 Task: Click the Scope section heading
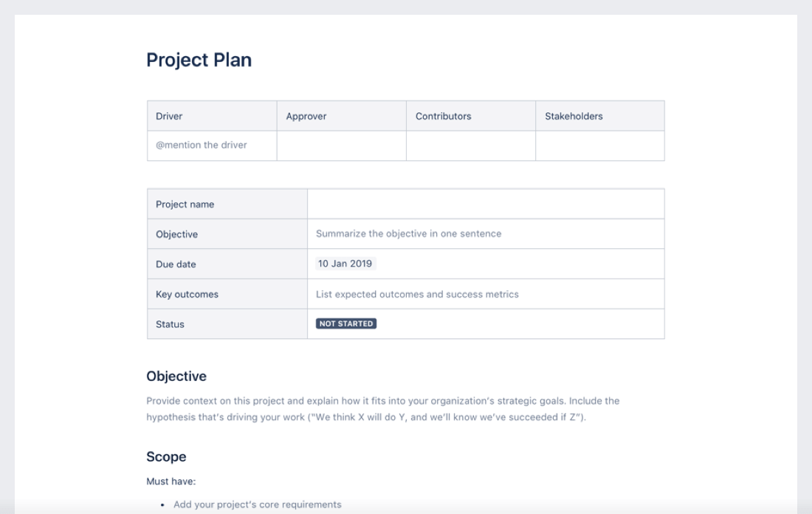pos(166,457)
